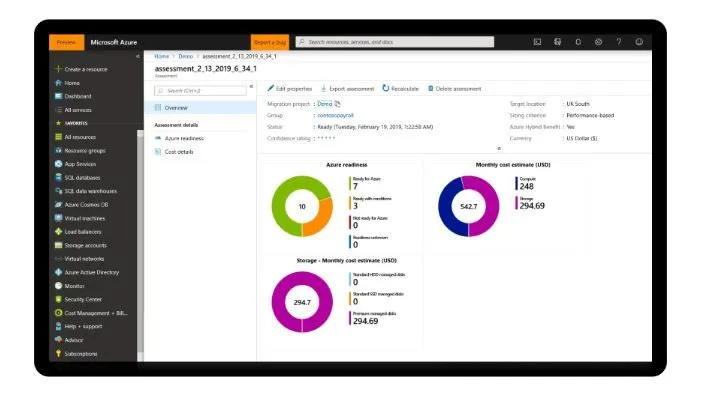Image resolution: width=717 pixels, height=400 pixels.
Task: Click Edit properties in the toolbar
Action: (x=289, y=89)
